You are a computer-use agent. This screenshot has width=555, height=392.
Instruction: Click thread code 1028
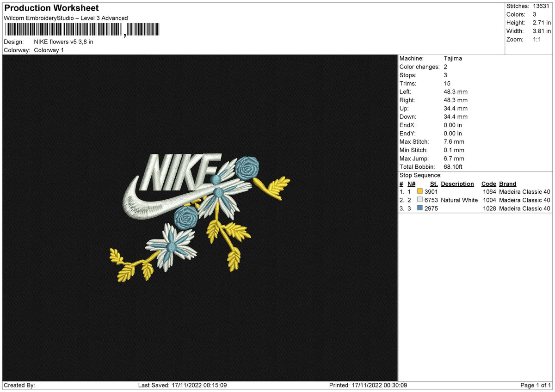pyautogui.click(x=489, y=208)
